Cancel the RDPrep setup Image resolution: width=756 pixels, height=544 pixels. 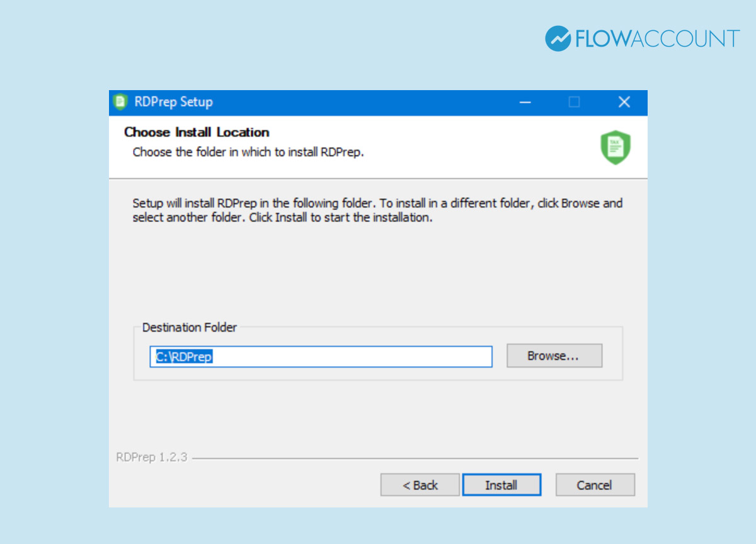tap(595, 485)
